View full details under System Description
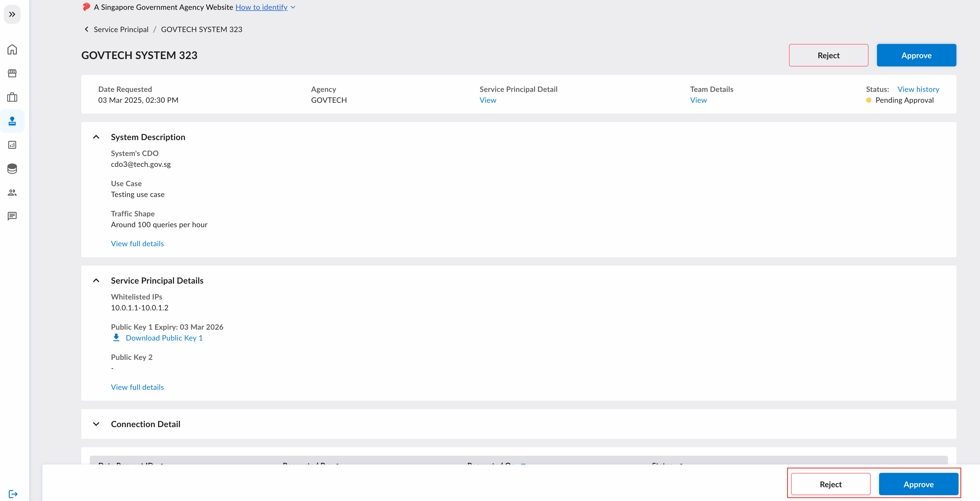The width and height of the screenshot is (980, 501). 137,243
